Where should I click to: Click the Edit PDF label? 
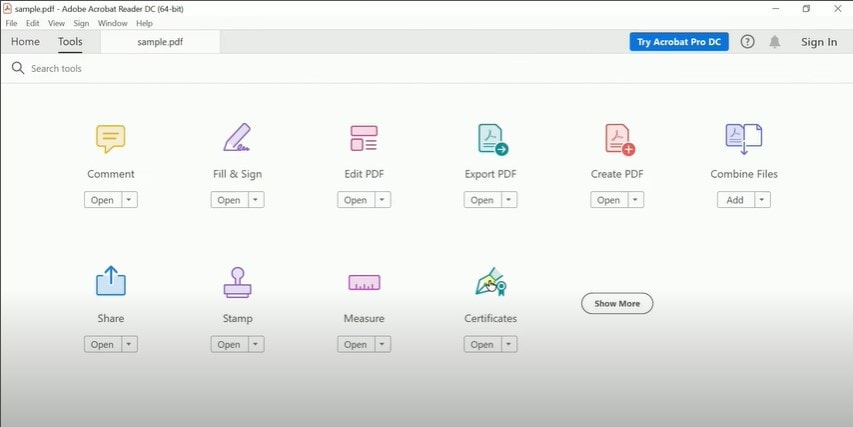tap(364, 174)
